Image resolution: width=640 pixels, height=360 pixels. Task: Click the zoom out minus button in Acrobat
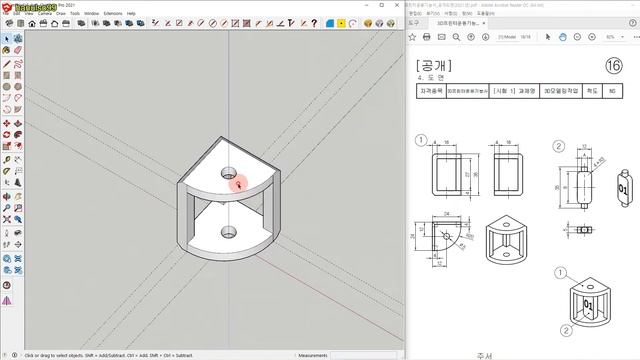577,37
